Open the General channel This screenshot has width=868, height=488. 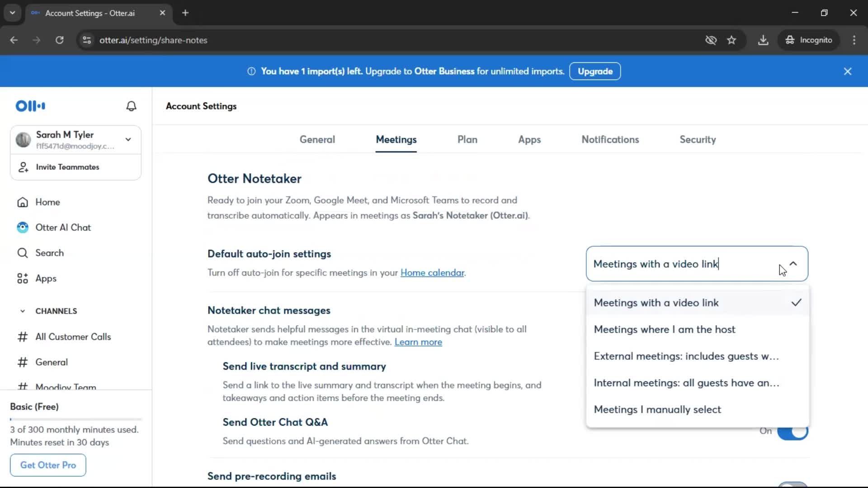coord(52,362)
